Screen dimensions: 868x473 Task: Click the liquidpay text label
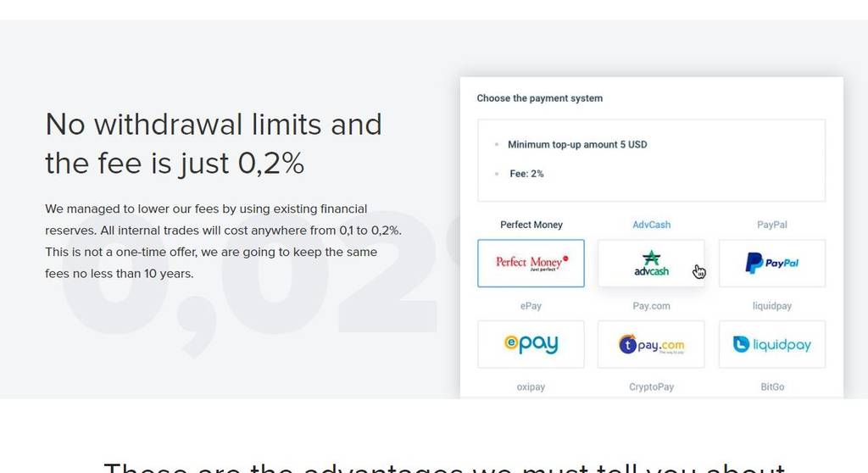click(771, 306)
